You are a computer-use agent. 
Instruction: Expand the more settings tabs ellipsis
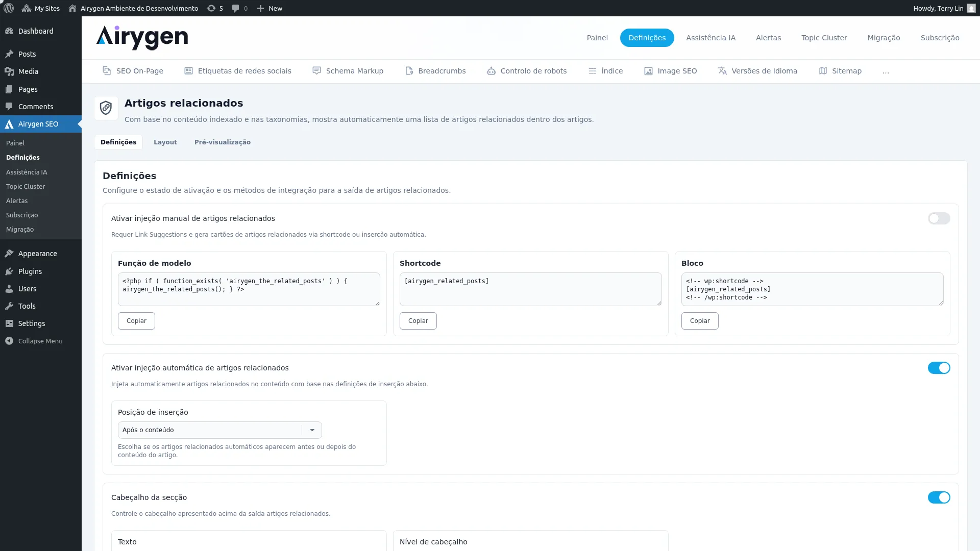[886, 71]
